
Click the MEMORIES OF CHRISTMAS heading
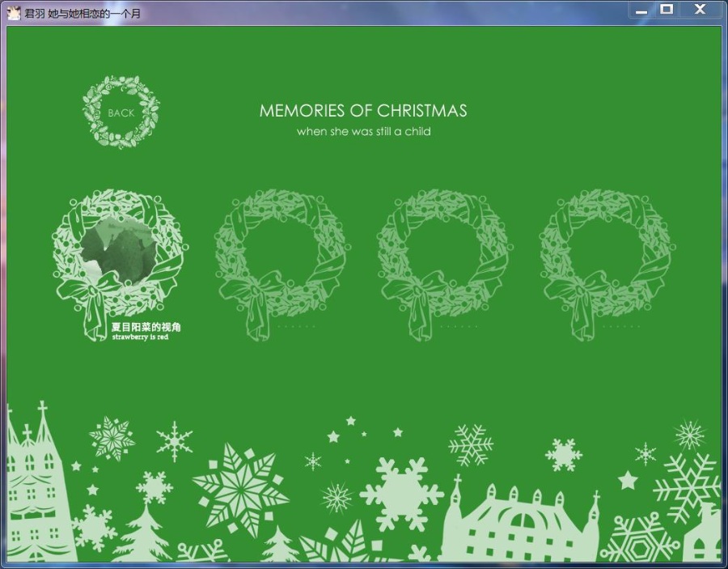point(363,111)
